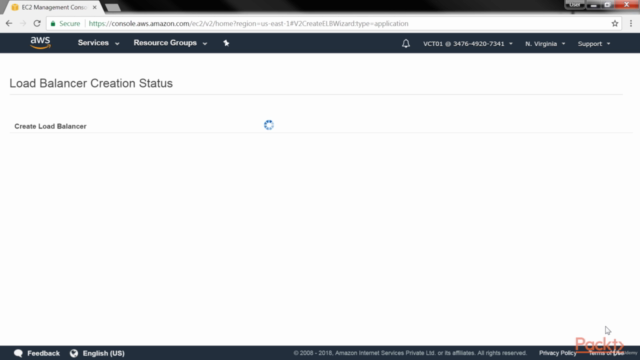The image size is (640, 360).
Task: Bookmark this page with star icon
Action: click(615, 23)
